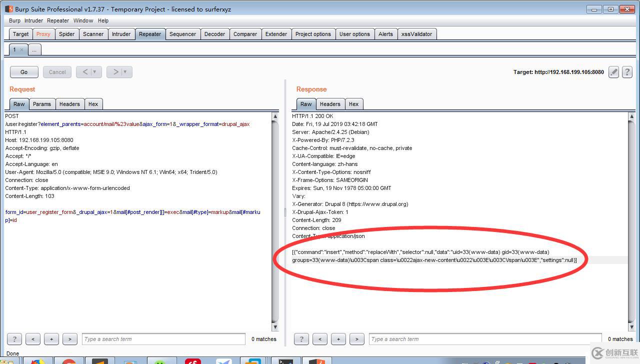Switch to the Proxy tab
This screenshot has width=640, height=364.
(43, 34)
